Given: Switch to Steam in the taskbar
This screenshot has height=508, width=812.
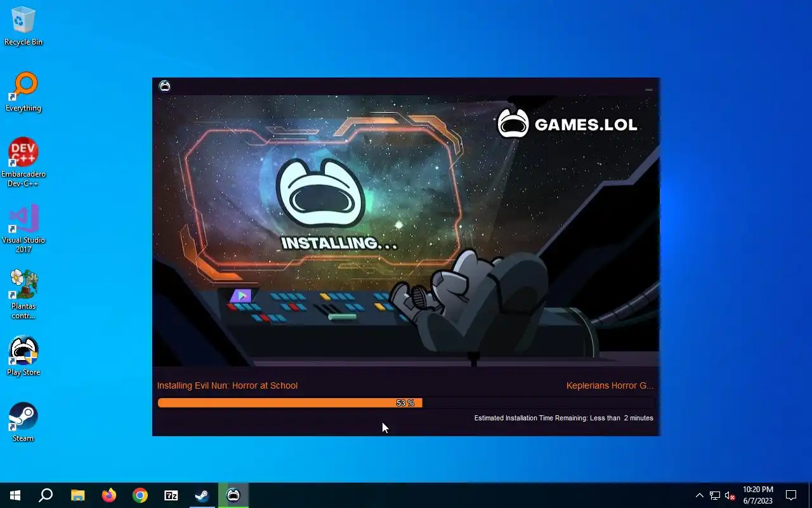Looking at the screenshot, I should [x=202, y=495].
